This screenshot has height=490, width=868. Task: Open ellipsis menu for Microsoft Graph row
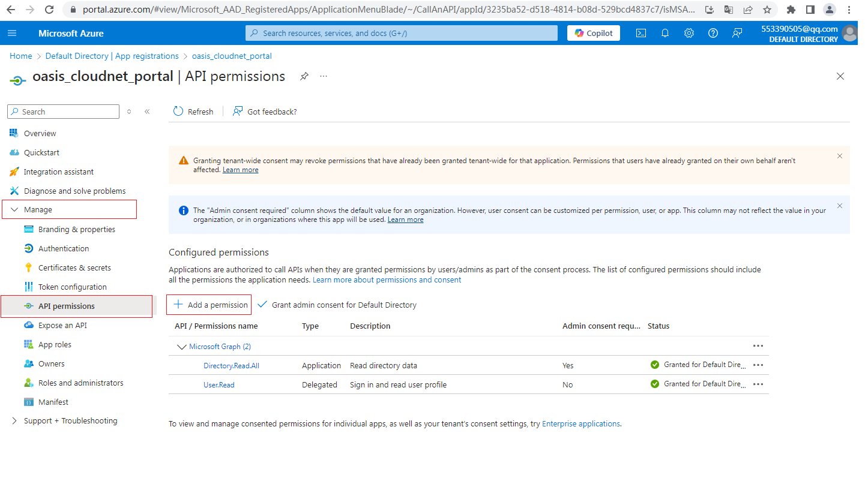[x=758, y=346]
